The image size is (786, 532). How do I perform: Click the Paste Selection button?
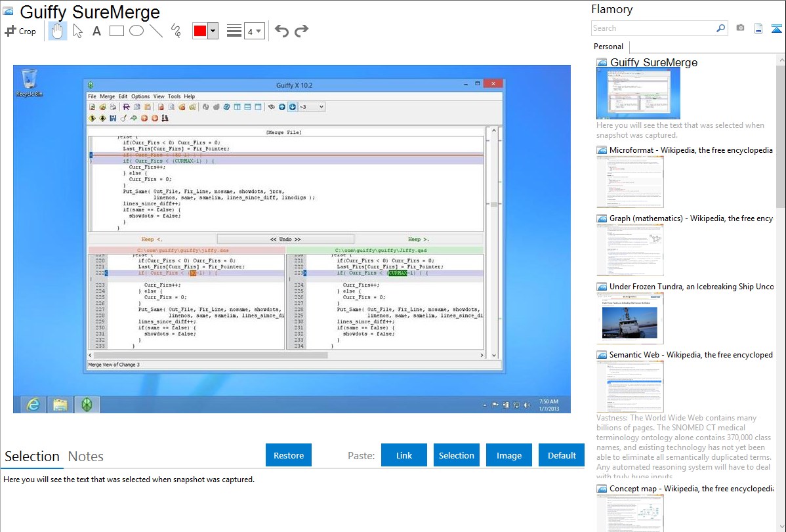(x=456, y=455)
